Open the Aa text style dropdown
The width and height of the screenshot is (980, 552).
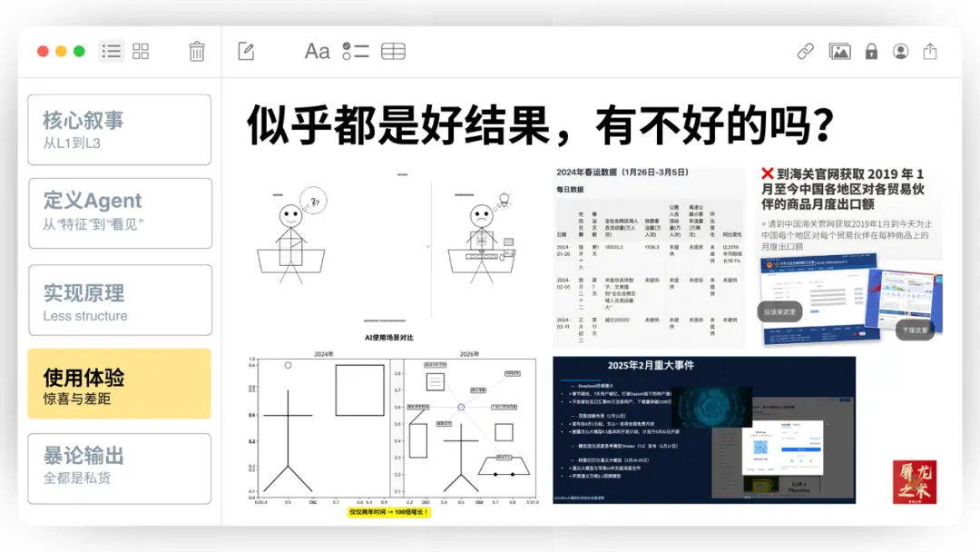tap(317, 52)
